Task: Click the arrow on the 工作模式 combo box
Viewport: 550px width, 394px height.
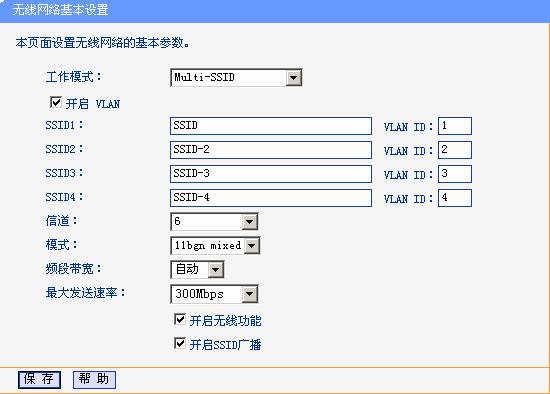Action: point(293,78)
